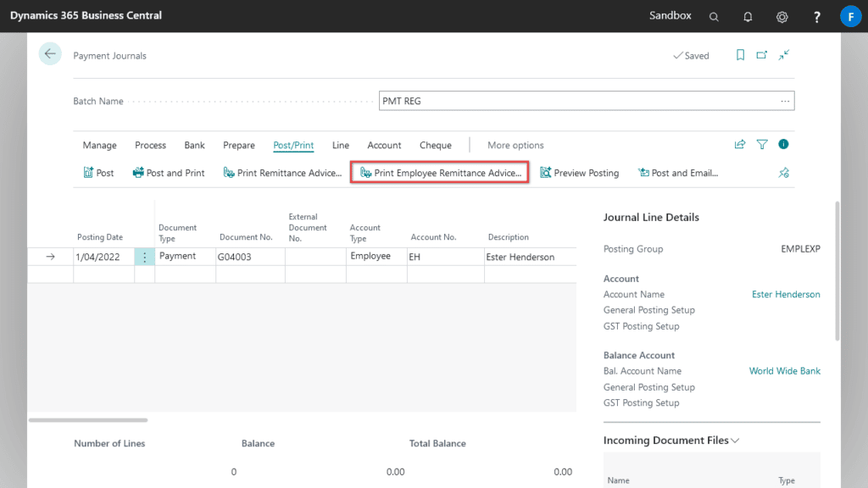
Task: Open Batch Name lookup ellipsis
Action: 785,101
